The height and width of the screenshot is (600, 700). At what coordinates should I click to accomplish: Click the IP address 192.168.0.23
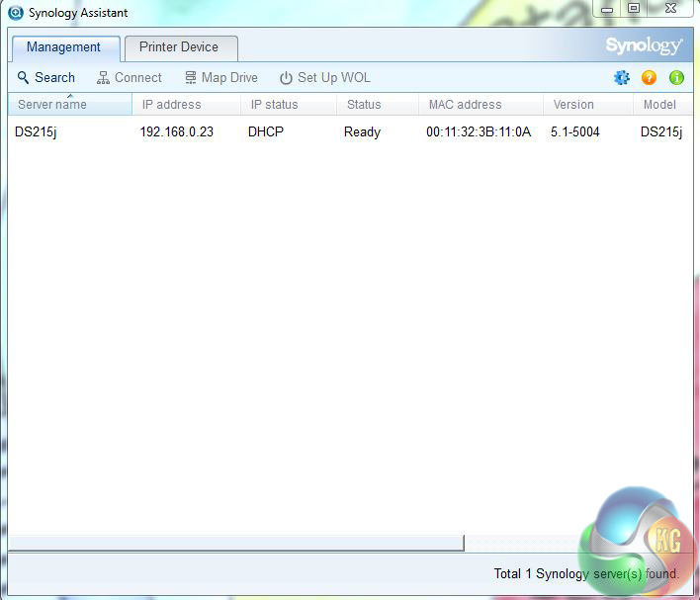(x=176, y=132)
